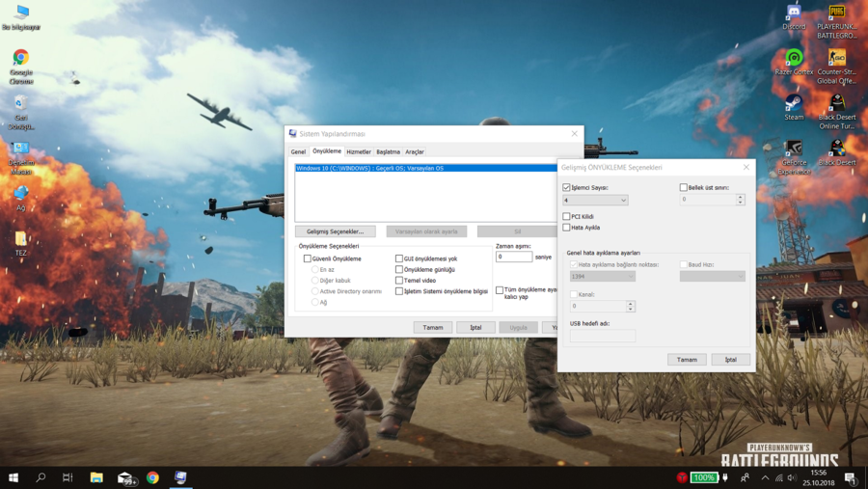Launch the Black Desert desktop icon
The height and width of the screenshot is (489, 868).
837,152
